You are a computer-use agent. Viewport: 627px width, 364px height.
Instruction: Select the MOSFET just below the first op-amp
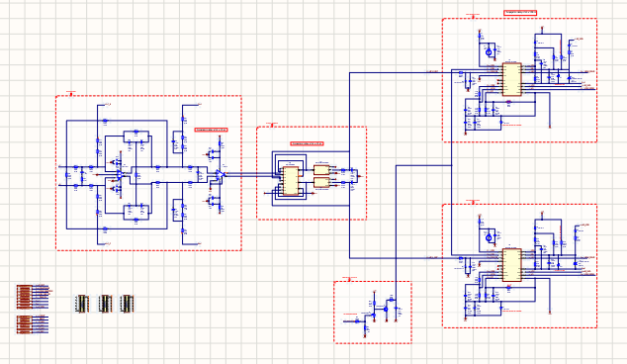(116, 187)
